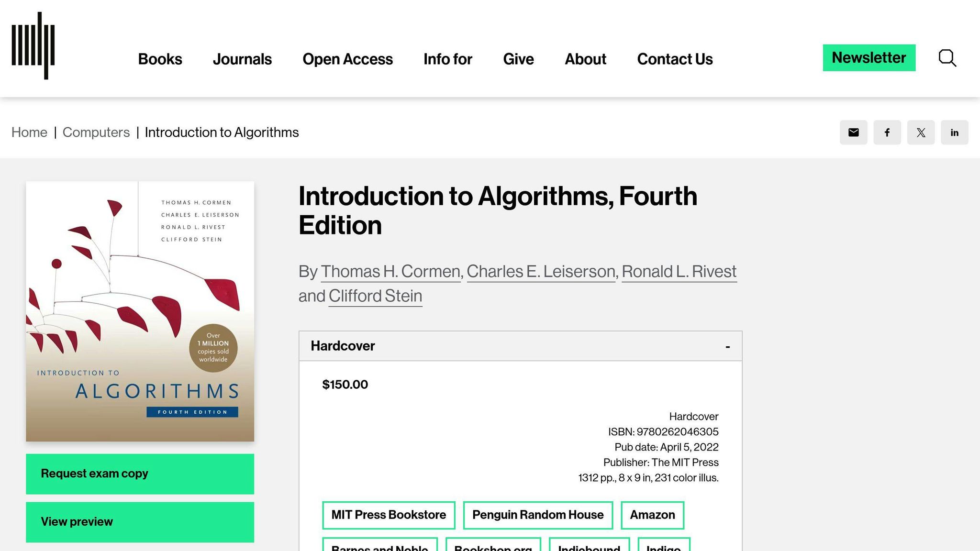Screen dimensions: 980x551
Task: Share the book on X
Action: [921, 132]
